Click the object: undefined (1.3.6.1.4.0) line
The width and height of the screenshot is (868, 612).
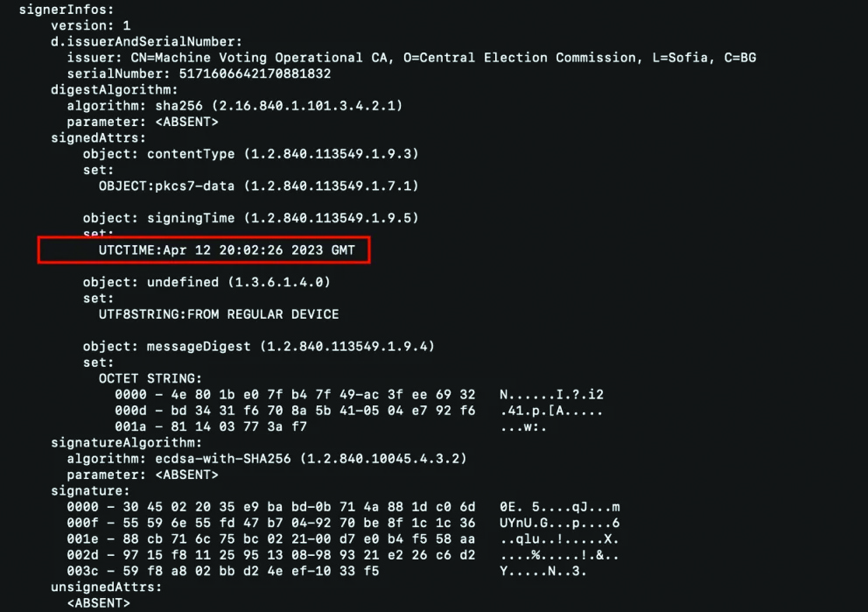pos(206,282)
